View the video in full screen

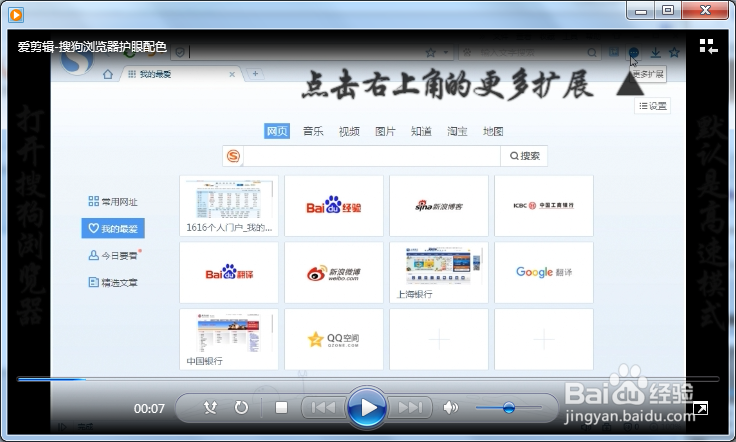(700, 408)
